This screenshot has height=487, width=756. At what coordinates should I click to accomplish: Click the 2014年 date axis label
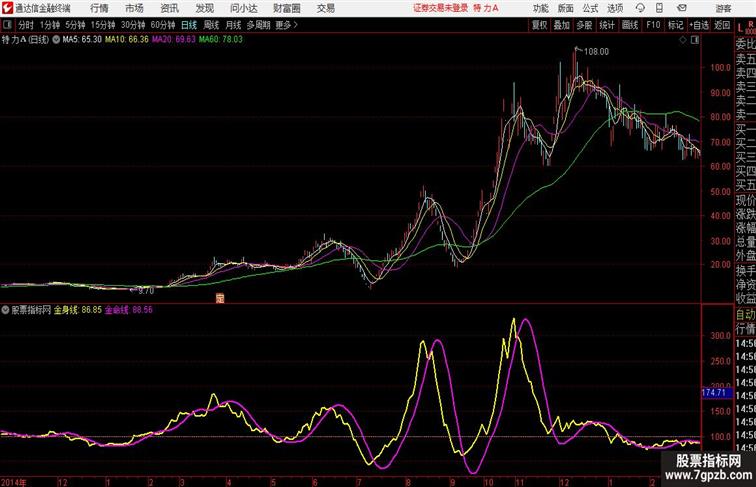pyautogui.click(x=14, y=482)
